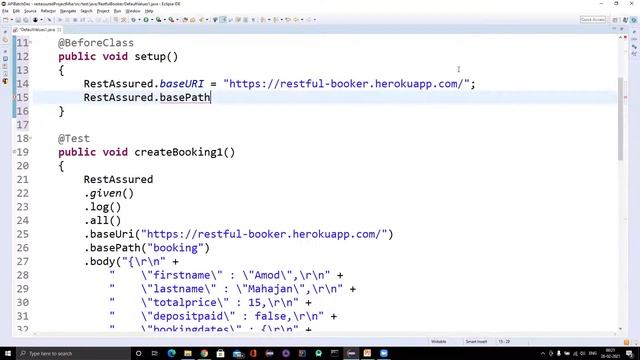Click the .given() call on line 22

pos(109,193)
